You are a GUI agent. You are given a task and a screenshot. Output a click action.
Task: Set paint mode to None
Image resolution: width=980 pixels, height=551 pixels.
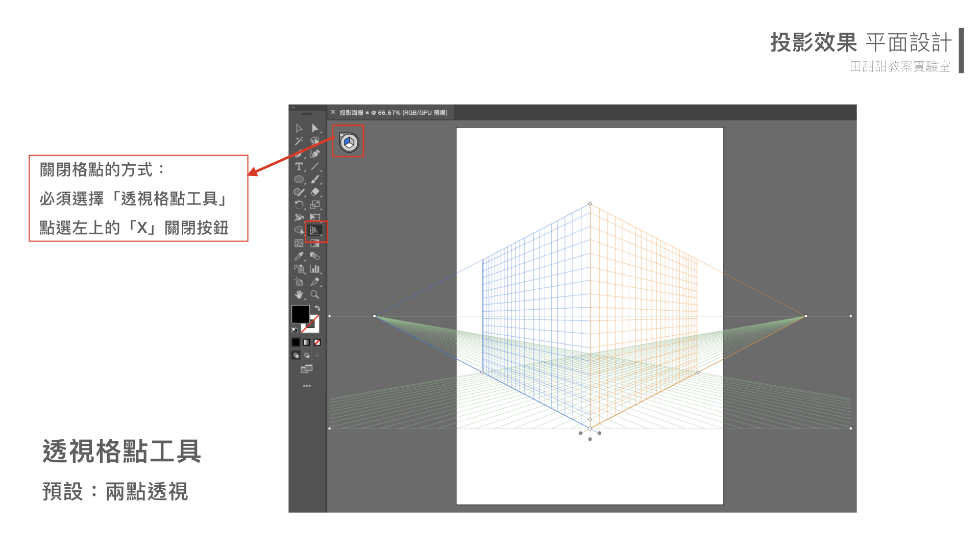tap(317, 342)
